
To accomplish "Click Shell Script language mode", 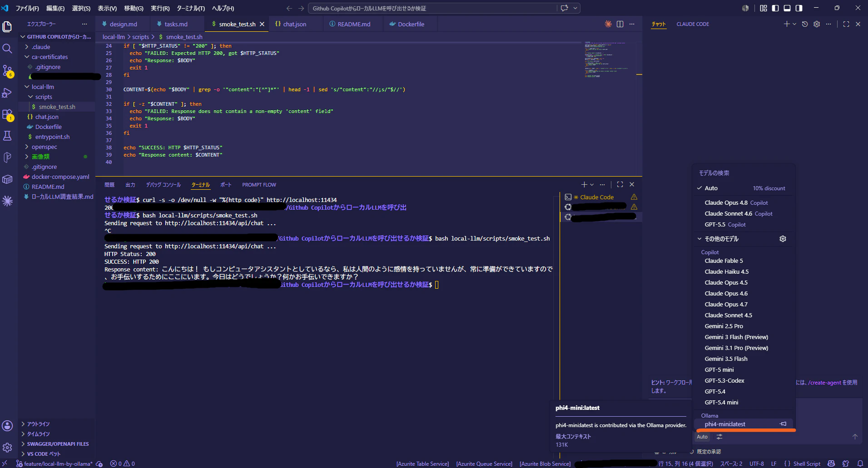I will (807, 463).
